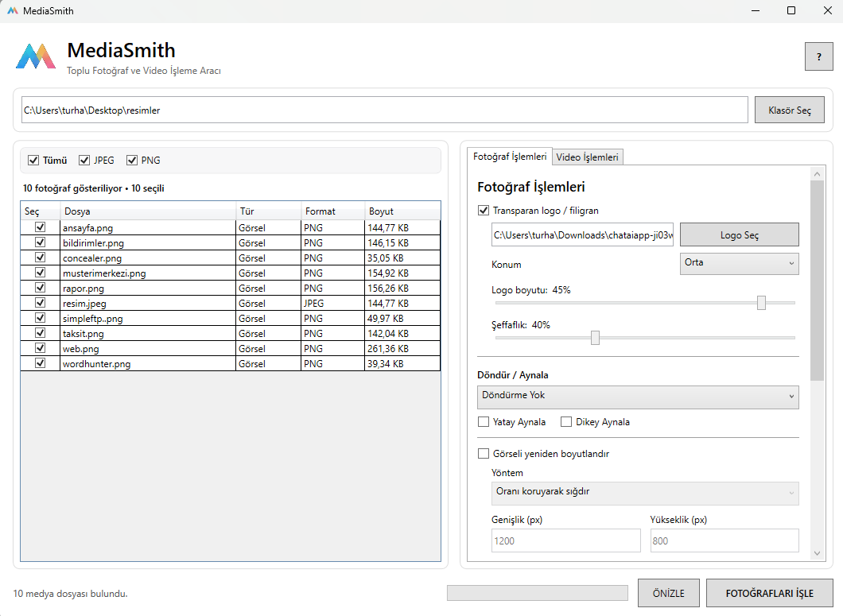Click the MediaSmith logo in the header
This screenshot has width=843, height=616.
36,56
